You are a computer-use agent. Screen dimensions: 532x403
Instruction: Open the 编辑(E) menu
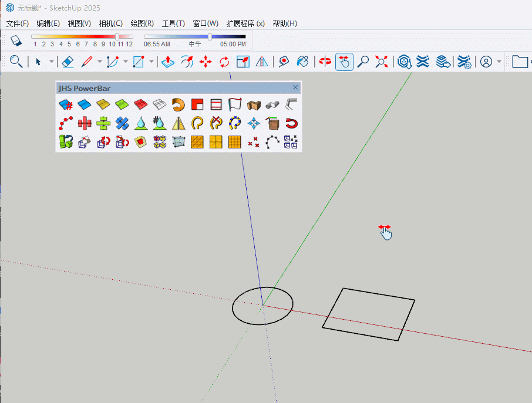point(48,23)
